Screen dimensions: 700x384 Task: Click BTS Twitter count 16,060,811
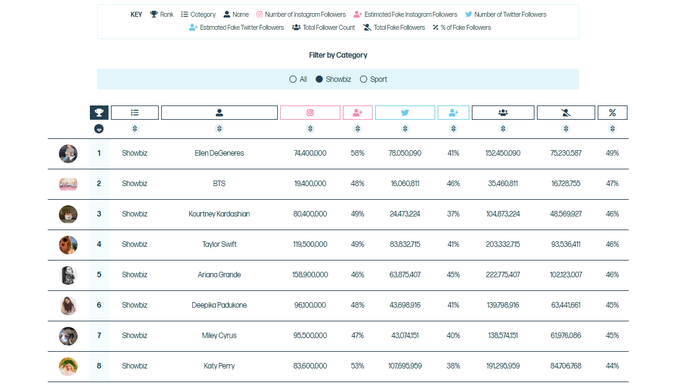click(x=405, y=184)
